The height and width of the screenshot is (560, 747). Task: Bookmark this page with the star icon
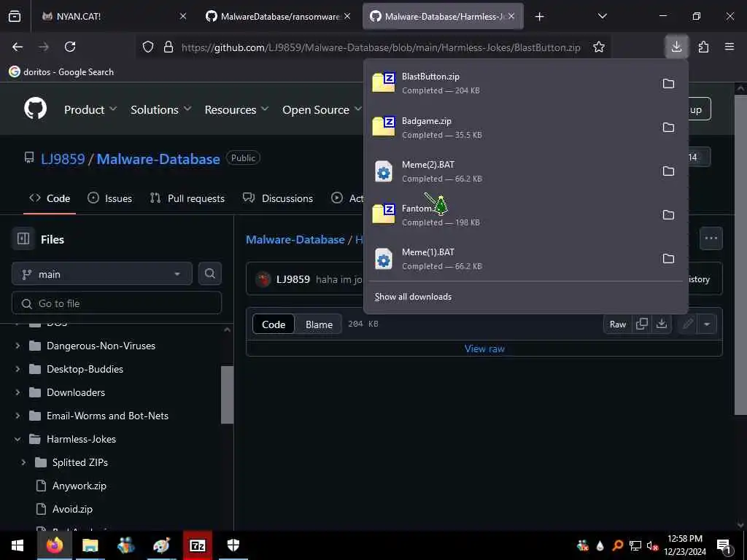[x=599, y=47]
